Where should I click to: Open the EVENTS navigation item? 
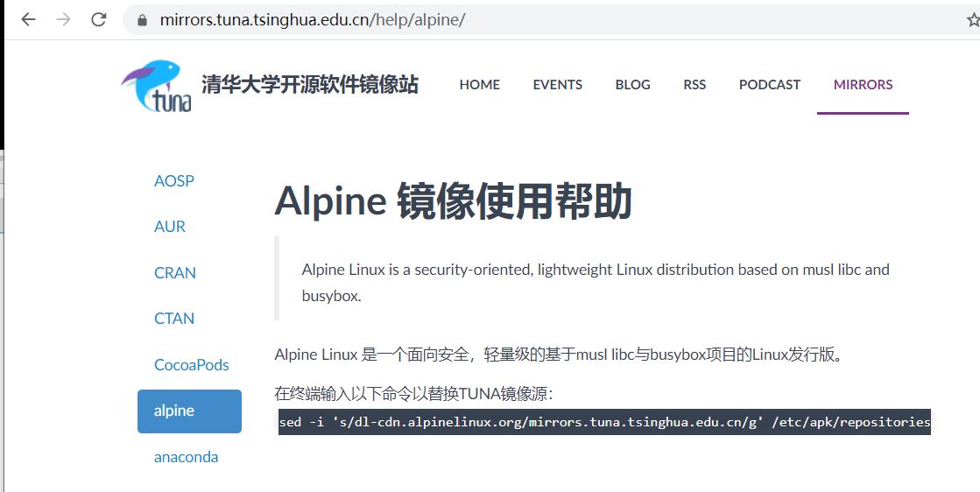pos(558,85)
